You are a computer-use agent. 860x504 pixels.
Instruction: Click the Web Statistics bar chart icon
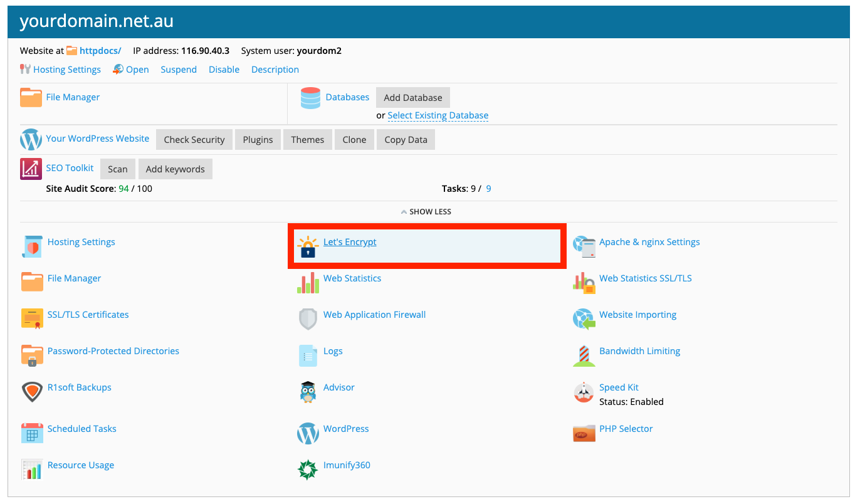pyautogui.click(x=308, y=283)
